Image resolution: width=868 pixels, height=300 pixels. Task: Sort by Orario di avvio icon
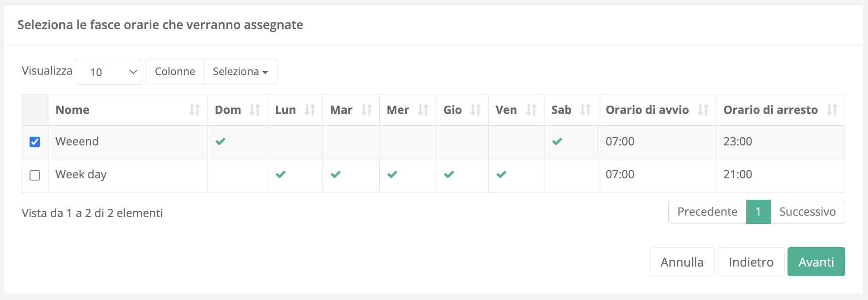[703, 110]
